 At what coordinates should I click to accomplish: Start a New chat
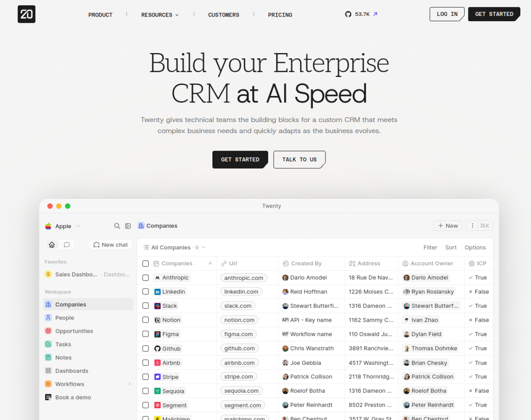point(110,245)
